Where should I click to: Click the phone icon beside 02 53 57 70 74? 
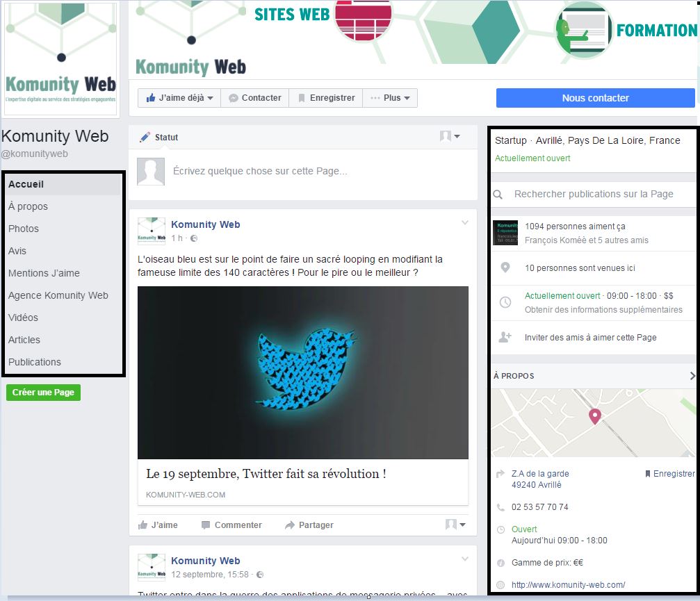(x=500, y=507)
